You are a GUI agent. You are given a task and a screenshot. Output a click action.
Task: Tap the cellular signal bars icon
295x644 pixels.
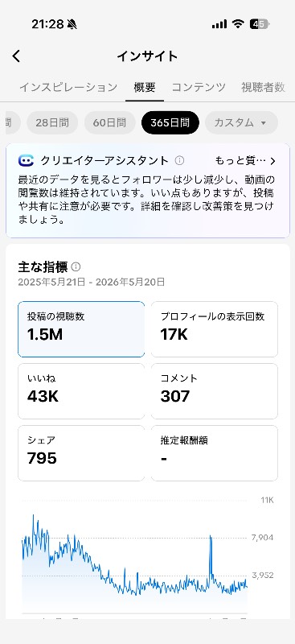pos(219,25)
